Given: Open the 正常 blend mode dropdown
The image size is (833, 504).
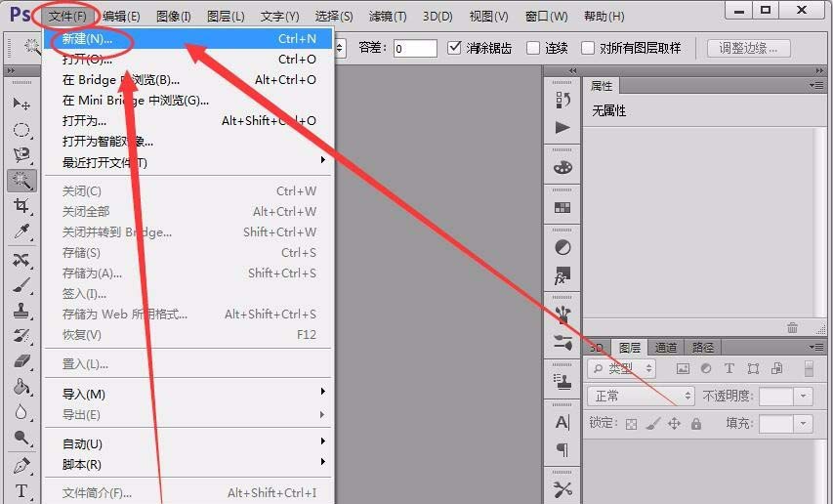Looking at the screenshot, I should click(x=641, y=396).
